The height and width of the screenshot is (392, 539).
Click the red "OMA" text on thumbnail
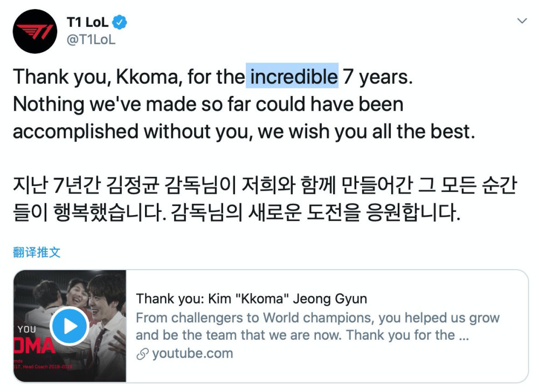pos(35,347)
